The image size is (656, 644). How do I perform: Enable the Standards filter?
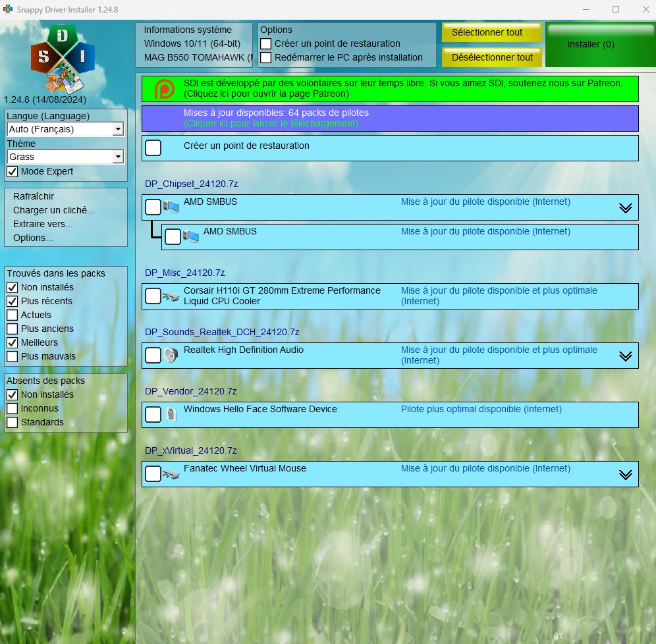pyautogui.click(x=12, y=422)
